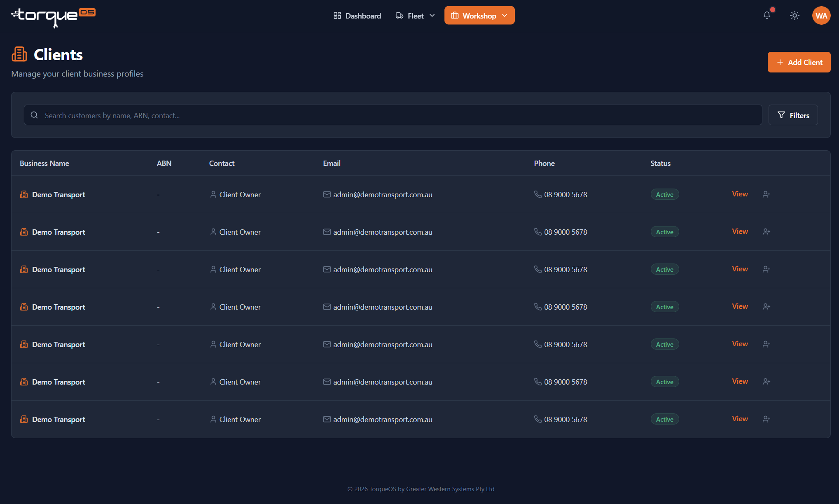839x504 pixels.
Task: Click the magnifier icon in search box
Action: click(x=35, y=115)
